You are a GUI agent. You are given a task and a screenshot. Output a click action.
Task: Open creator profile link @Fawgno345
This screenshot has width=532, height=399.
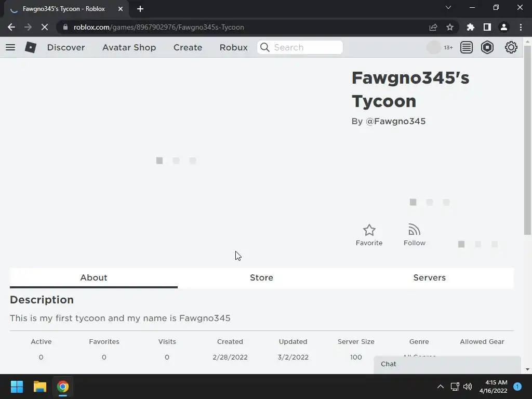point(395,122)
